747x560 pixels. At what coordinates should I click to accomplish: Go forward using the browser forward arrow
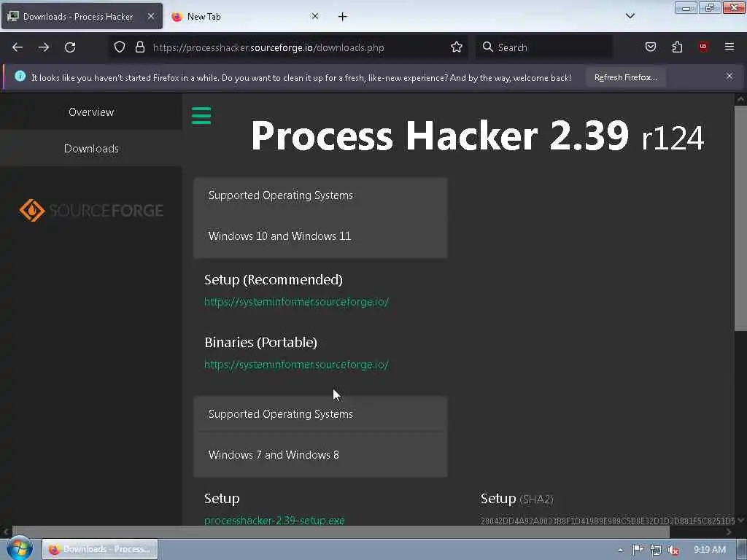[44, 47]
